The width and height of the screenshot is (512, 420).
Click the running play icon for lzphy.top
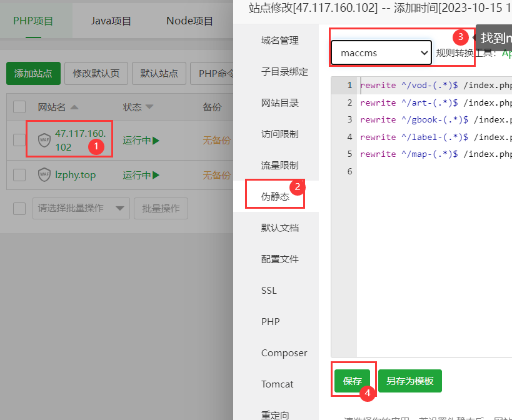point(156,175)
